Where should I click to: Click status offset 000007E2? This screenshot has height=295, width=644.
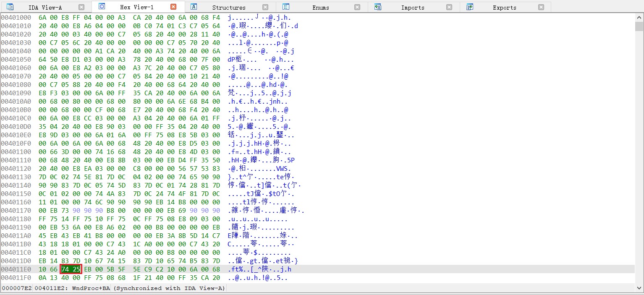pos(16,288)
